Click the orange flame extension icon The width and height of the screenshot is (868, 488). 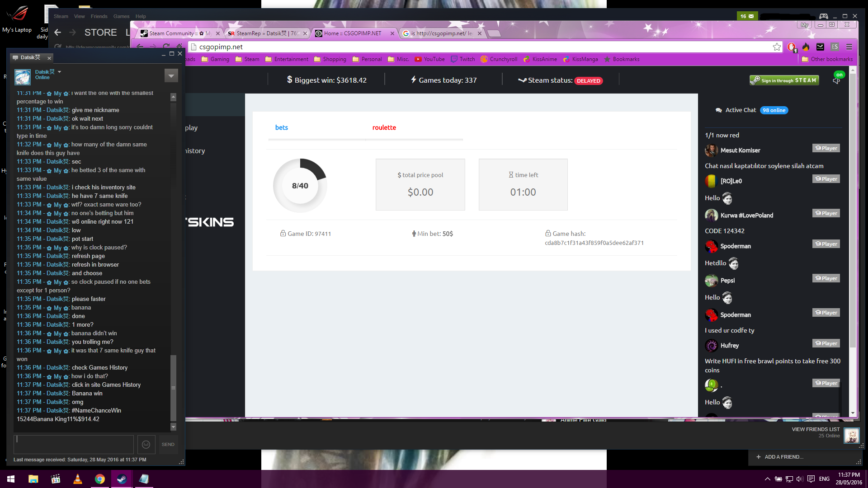click(x=806, y=47)
